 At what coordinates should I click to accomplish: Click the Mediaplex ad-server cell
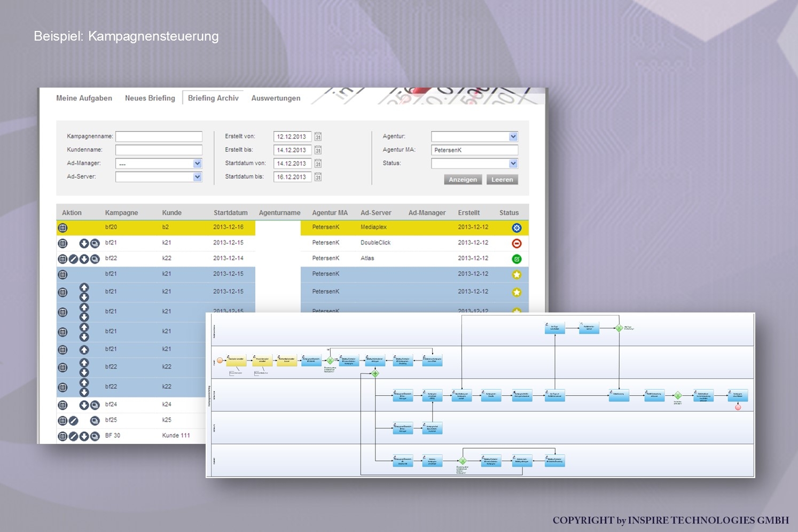click(x=374, y=227)
